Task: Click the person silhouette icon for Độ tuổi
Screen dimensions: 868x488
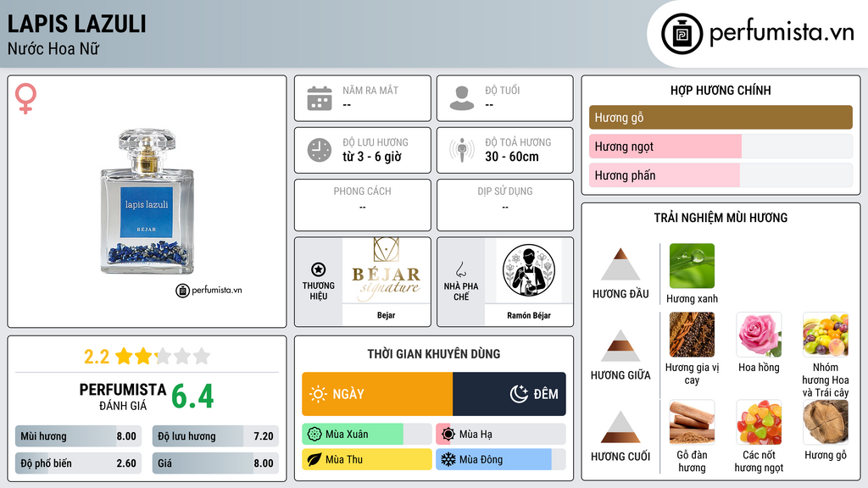Action: 462,98
